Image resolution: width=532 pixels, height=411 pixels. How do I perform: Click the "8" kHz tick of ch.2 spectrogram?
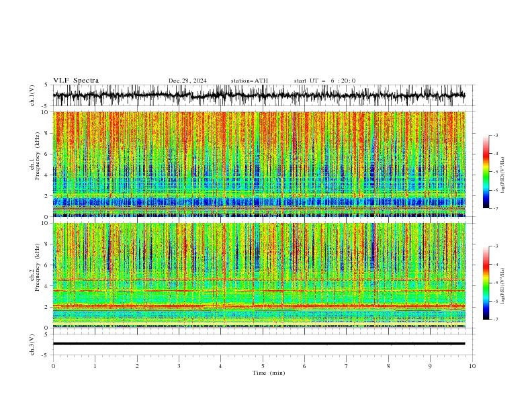click(47, 244)
